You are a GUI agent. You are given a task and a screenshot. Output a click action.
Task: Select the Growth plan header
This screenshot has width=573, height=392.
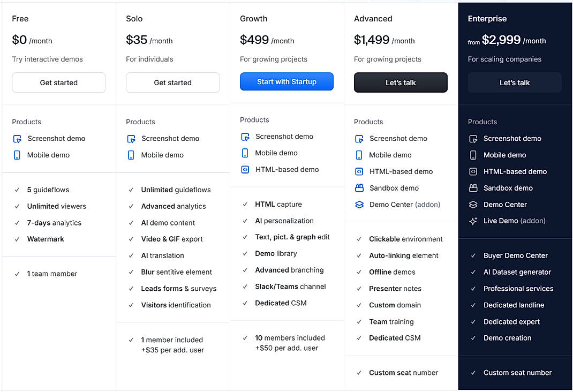253,18
